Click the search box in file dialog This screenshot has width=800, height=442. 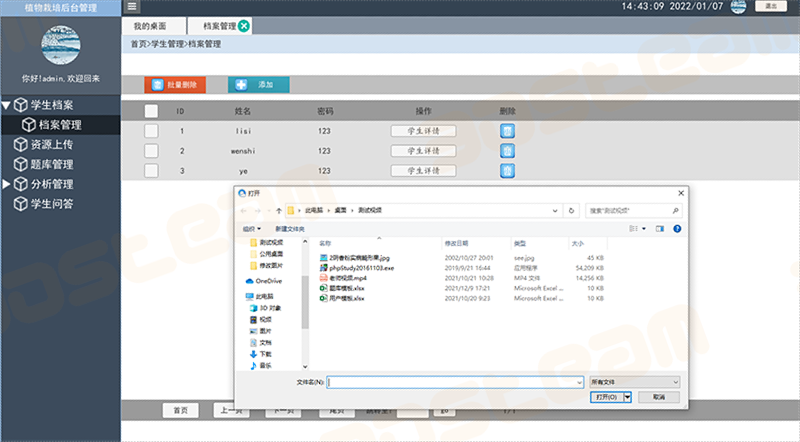[x=633, y=211]
